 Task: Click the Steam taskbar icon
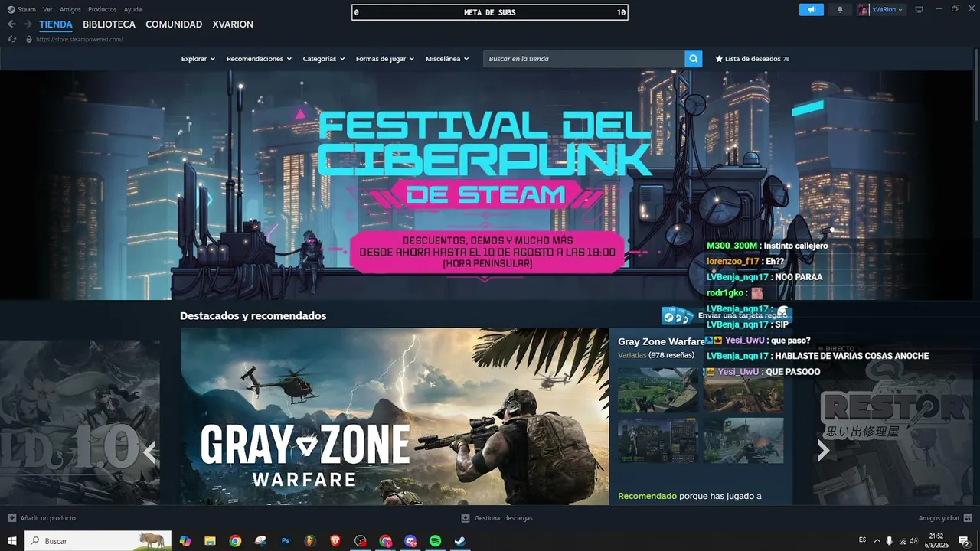460,541
